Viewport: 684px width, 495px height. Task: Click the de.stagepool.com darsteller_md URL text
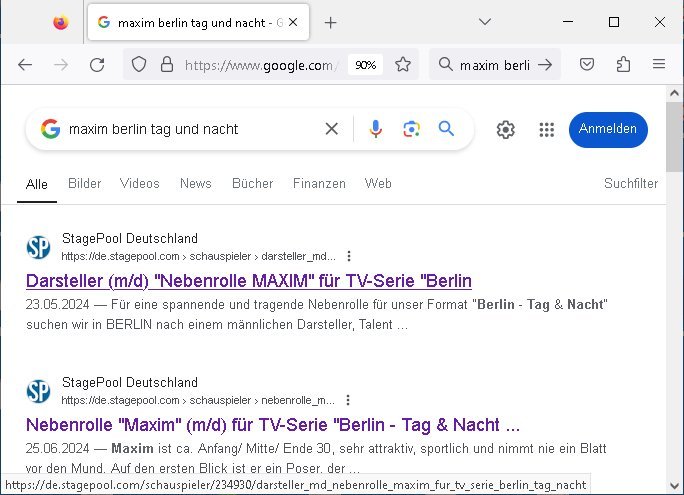[198, 256]
